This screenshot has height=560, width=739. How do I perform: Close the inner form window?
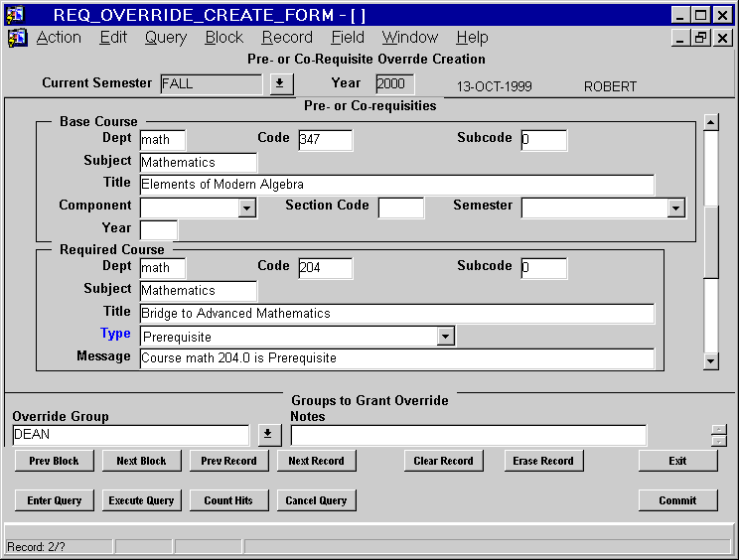tap(722, 38)
